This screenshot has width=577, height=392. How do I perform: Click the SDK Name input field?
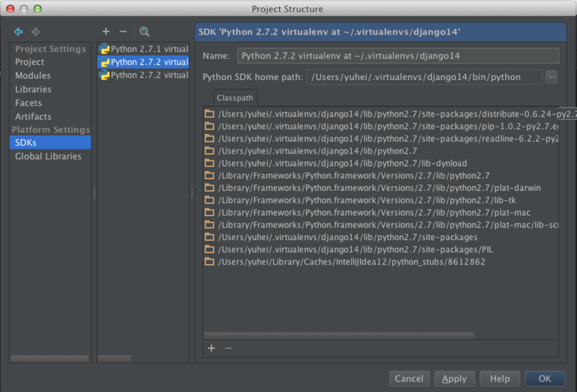point(398,56)
